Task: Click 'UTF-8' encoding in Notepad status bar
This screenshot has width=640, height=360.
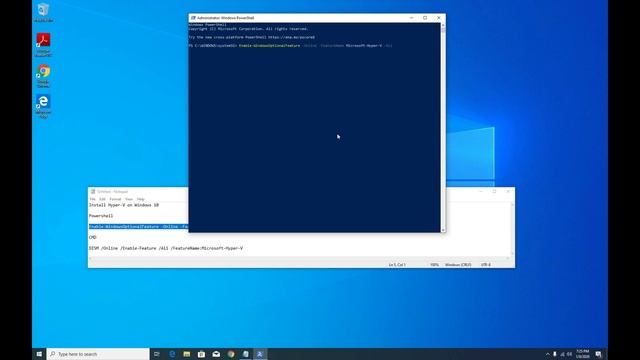Action: [486, 265]
